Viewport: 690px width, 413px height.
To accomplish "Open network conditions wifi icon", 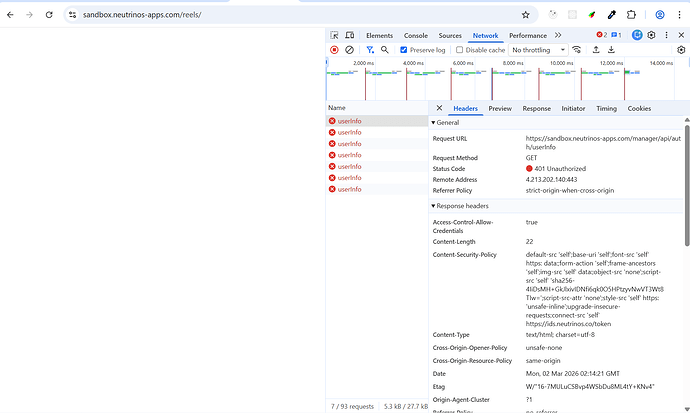I will pyautogui.click(x=576, y=50).
